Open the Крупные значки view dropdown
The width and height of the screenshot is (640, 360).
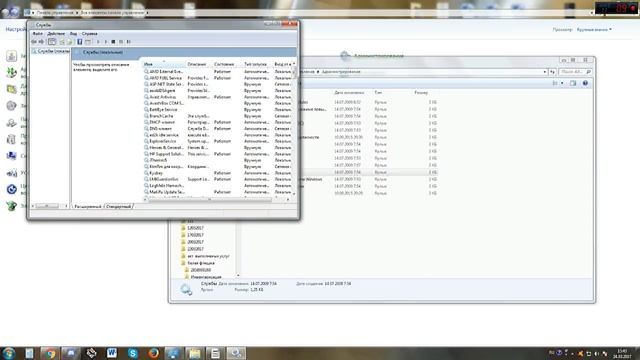click(x=594, y=29)
